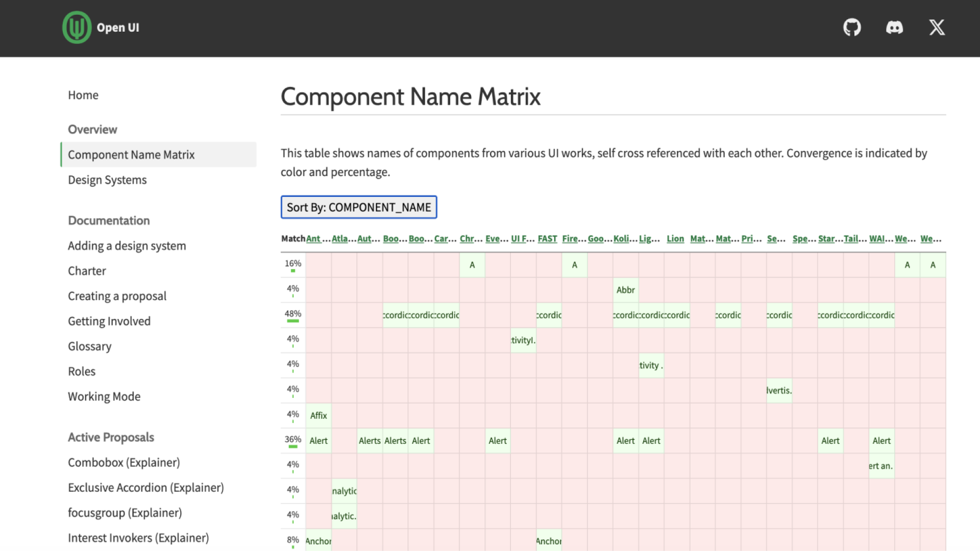The width and height of the screenshot is (980, 551).
Task: Go to Home in the sidebar
Action: pos(83,95)
